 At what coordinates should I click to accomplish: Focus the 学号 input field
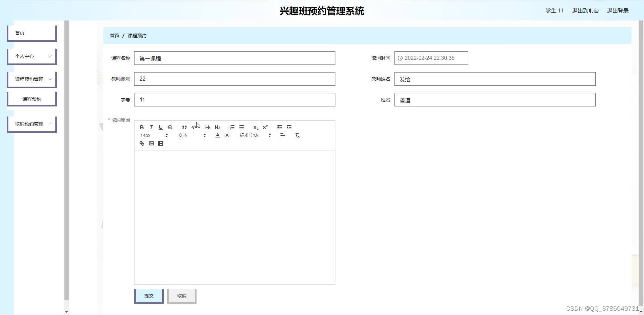click(235, 100)
